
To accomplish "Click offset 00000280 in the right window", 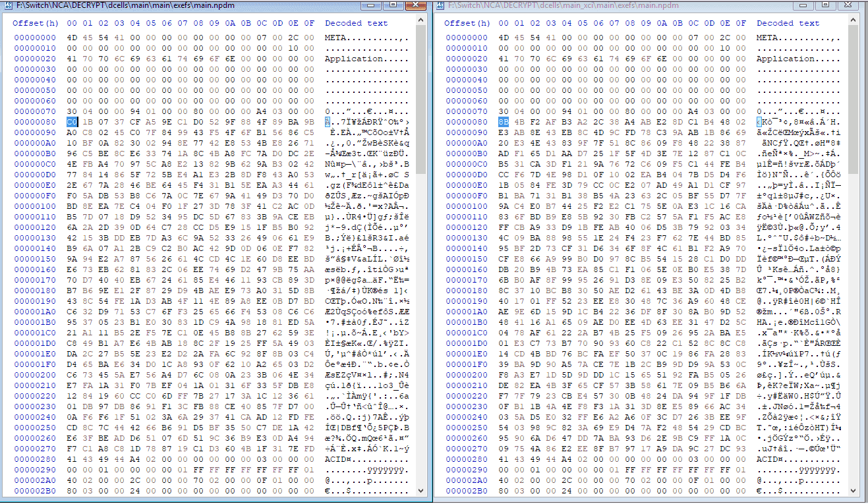I will coord(467,459).
